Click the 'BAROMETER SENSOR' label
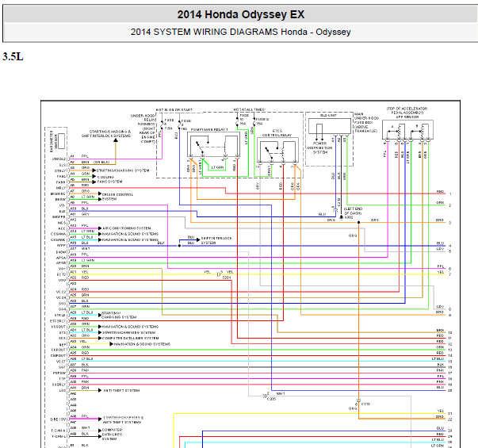 54,141
